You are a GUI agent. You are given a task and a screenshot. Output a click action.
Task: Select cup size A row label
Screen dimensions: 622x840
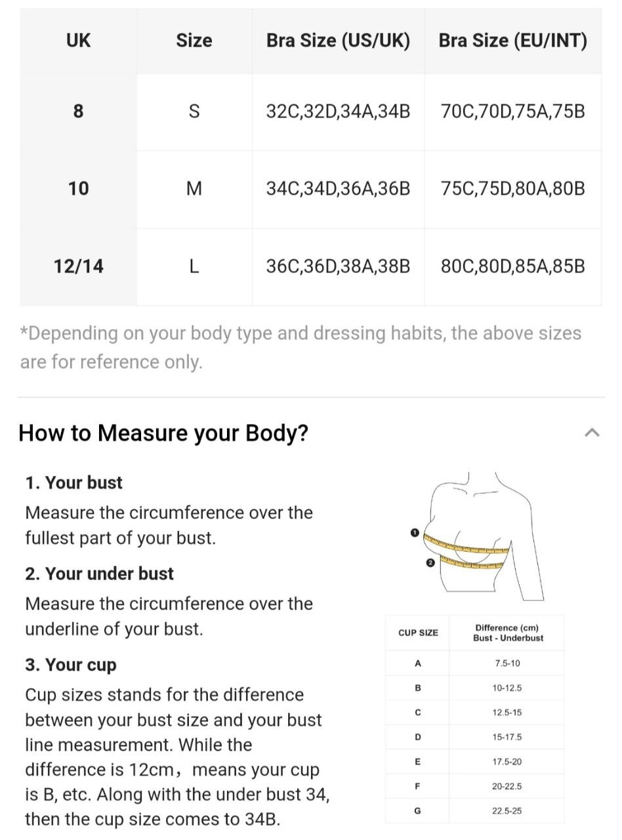pyautogui.click(x=418, y=663)
